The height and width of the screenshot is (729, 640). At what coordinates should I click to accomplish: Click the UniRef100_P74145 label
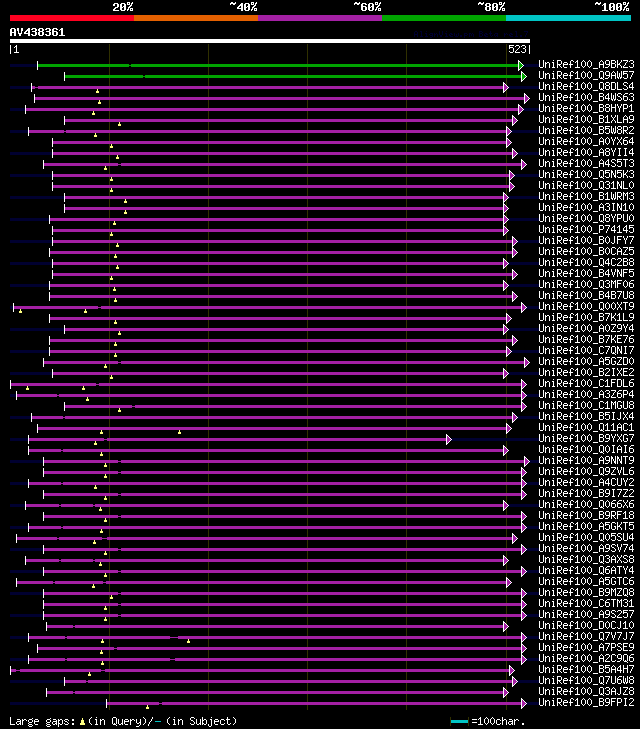point(586,229)
